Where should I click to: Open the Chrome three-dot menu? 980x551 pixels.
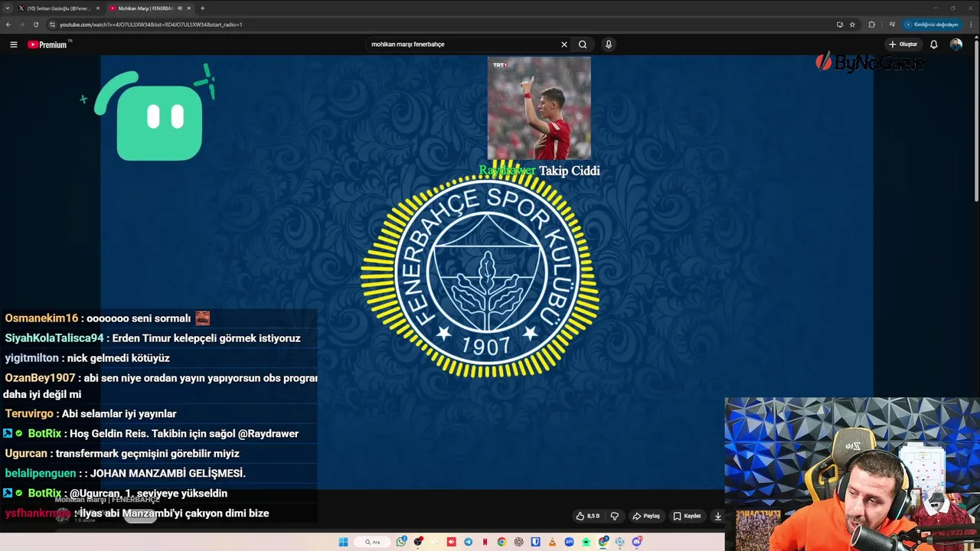971,24
